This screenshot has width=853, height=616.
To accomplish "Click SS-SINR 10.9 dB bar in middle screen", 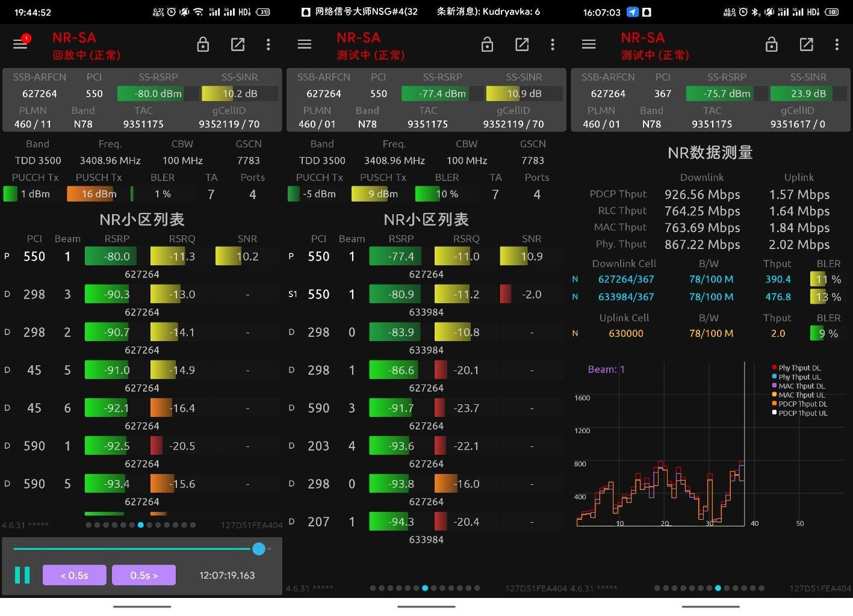I will click(x=524, y=94).
